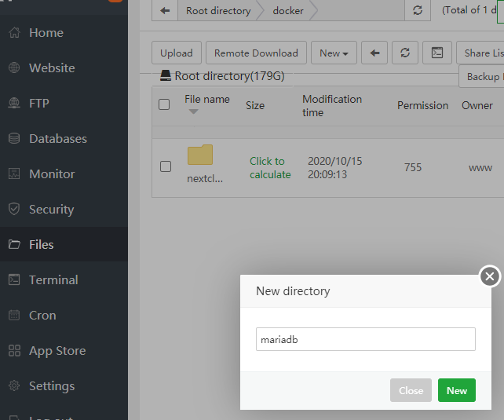Focus the directory name input field
The width and height of the screenshot is (504, 420).
pos(365,340)
